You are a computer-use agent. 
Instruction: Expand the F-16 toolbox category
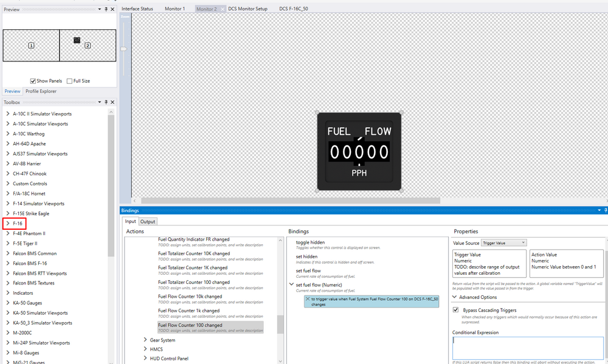[x=7, y=224]
